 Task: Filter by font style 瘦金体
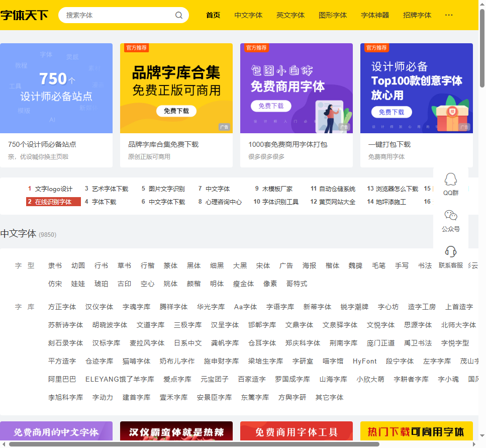click(243, 284)
